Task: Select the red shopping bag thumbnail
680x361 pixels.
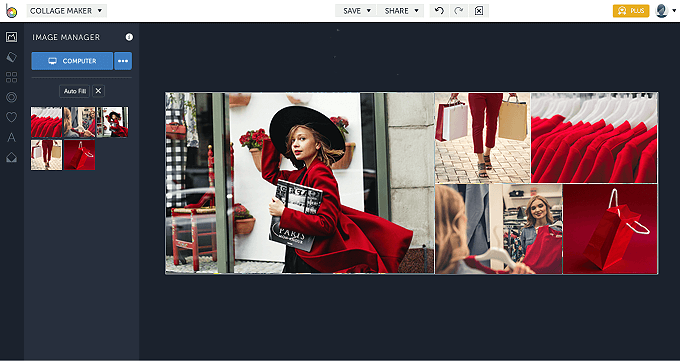Action: point(79,154)
